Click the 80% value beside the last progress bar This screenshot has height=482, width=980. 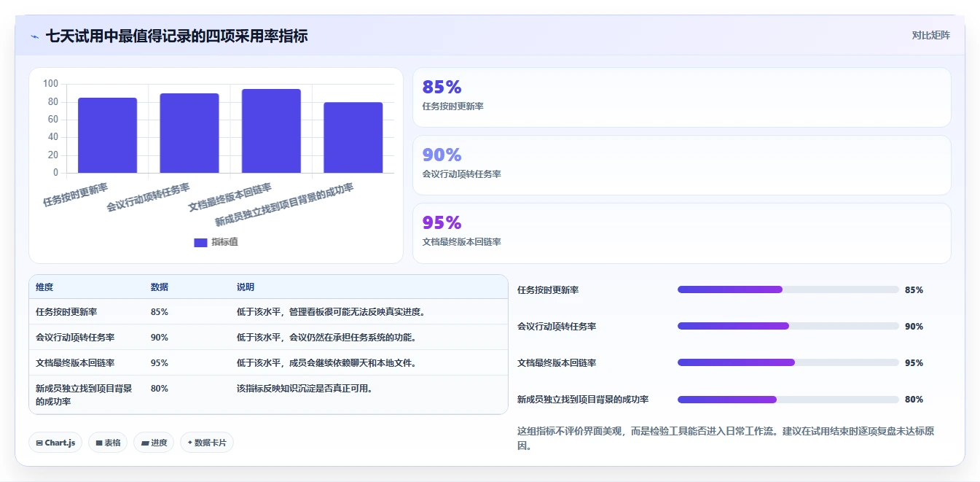pyautogui.click(x=914, y=400)
